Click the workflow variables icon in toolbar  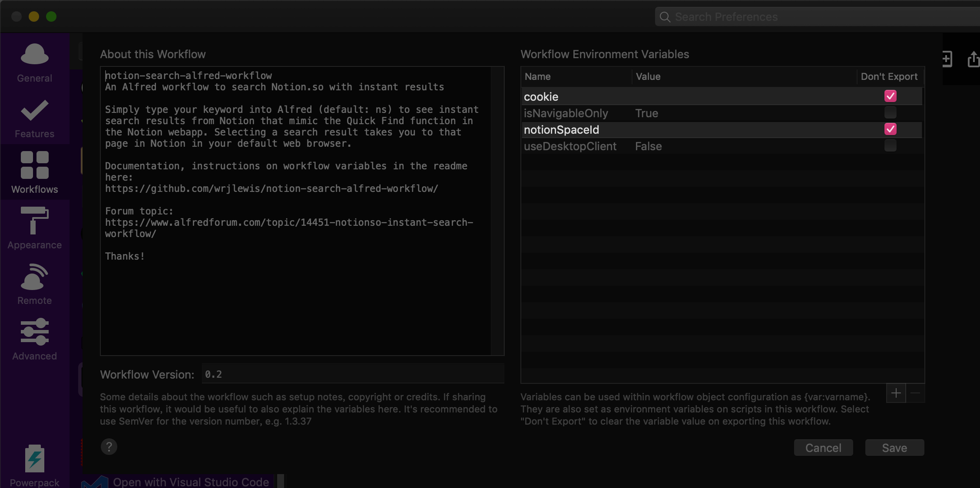[947, 59]
